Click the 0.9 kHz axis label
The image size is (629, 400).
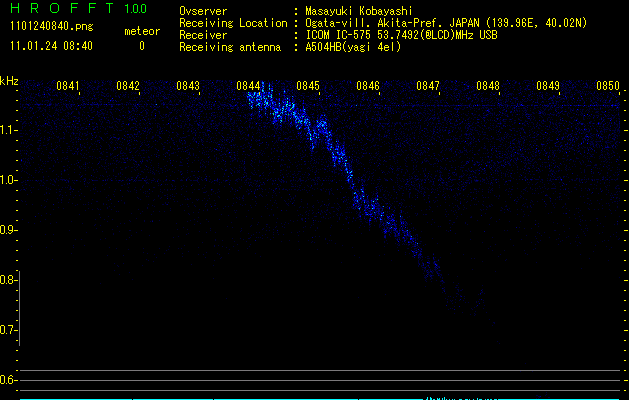click(8, 230)
